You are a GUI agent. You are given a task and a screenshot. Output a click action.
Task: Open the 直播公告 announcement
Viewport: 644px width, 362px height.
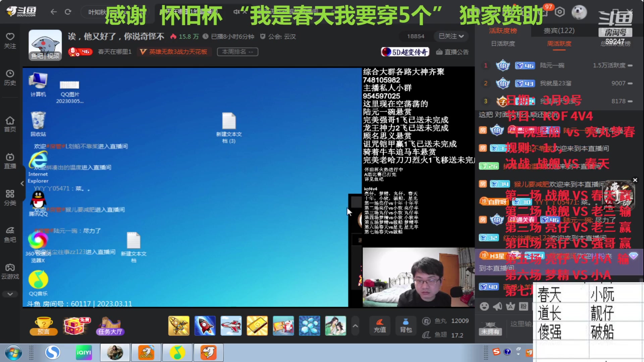452,52
